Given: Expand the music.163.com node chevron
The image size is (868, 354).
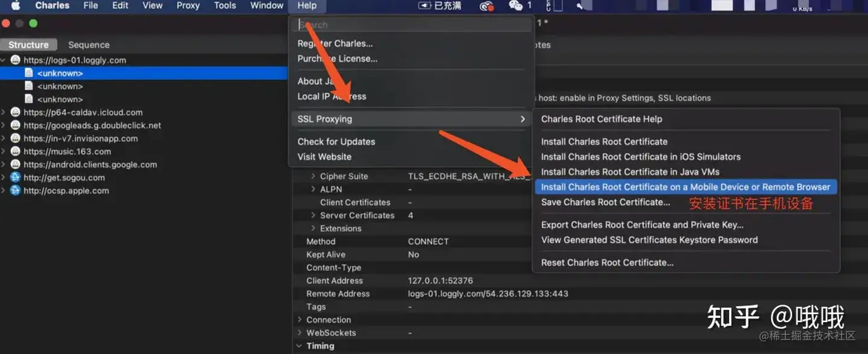Looking at the screenshot, I should point(4,151).
